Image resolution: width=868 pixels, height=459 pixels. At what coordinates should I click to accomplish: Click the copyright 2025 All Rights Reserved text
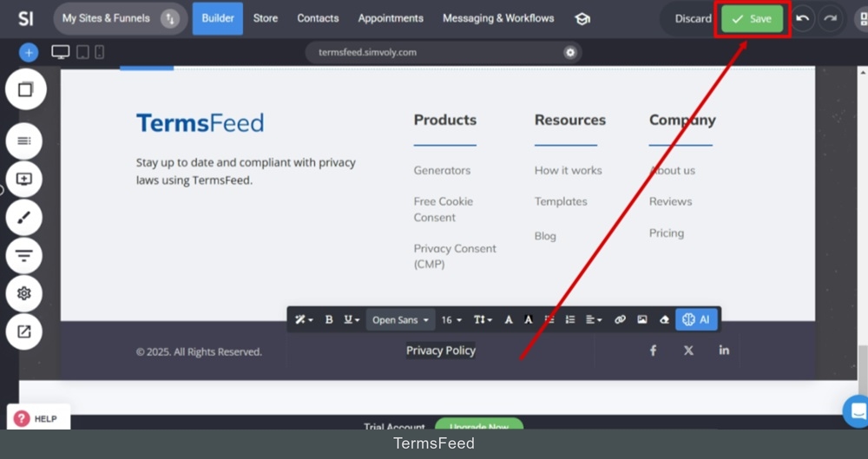[199, 352]
